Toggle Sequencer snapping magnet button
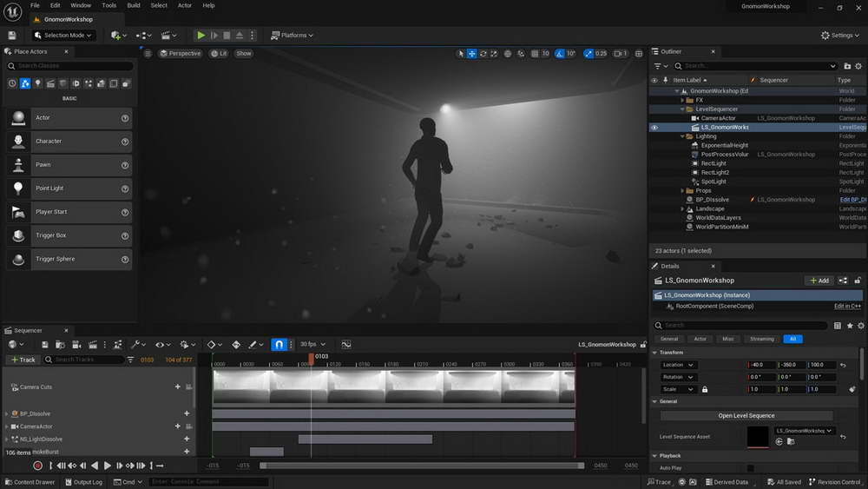This screenshot has width=868, height=489. (x=279, y=345)
